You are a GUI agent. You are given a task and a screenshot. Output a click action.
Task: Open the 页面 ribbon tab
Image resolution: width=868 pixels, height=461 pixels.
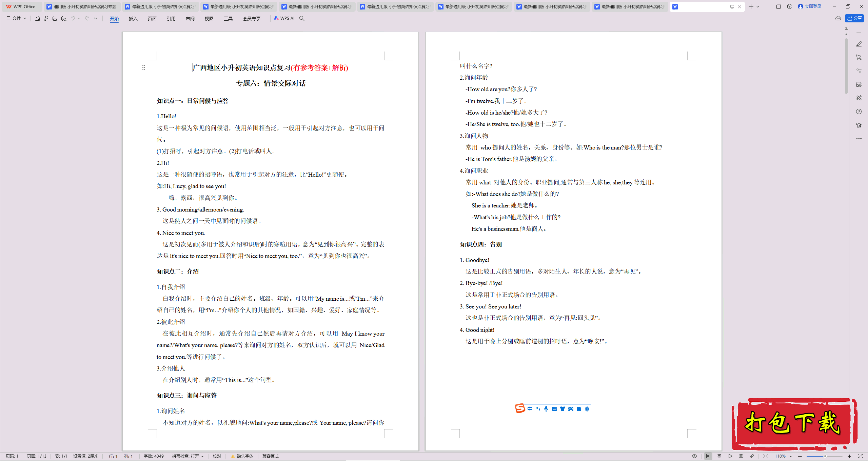pos(152,19)
